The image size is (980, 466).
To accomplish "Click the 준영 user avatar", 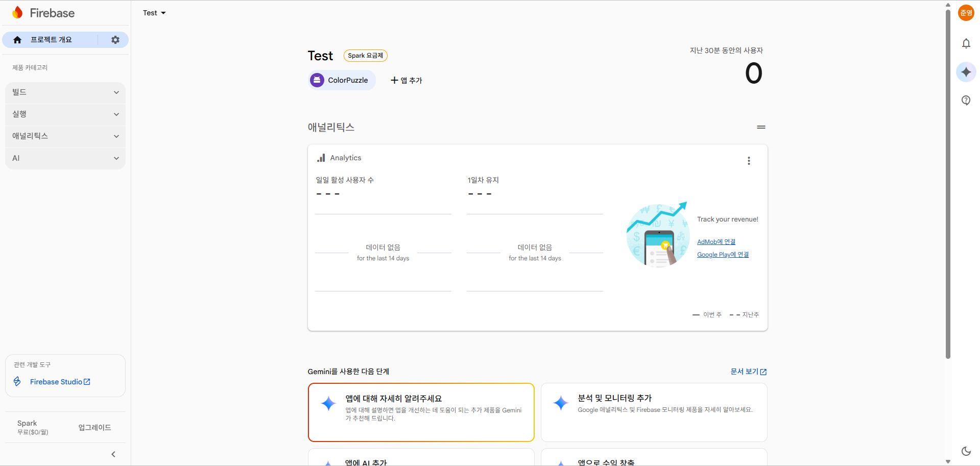I will click(966, 13).
